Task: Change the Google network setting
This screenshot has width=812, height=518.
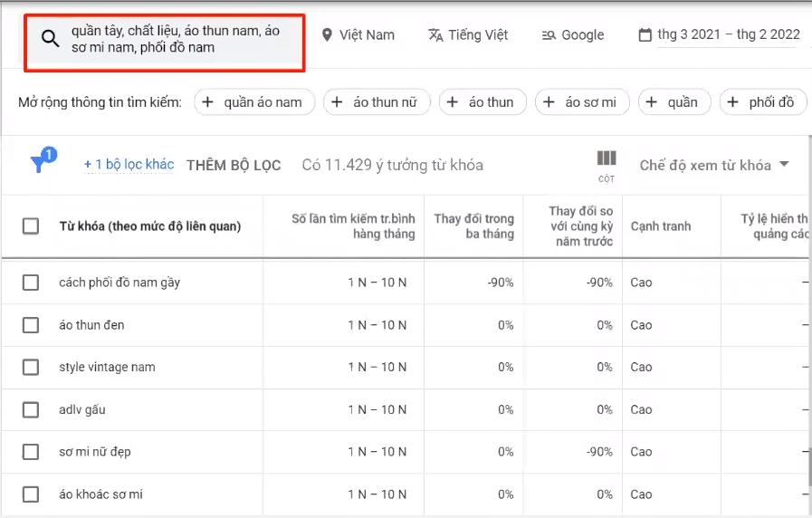Action: 573,34
